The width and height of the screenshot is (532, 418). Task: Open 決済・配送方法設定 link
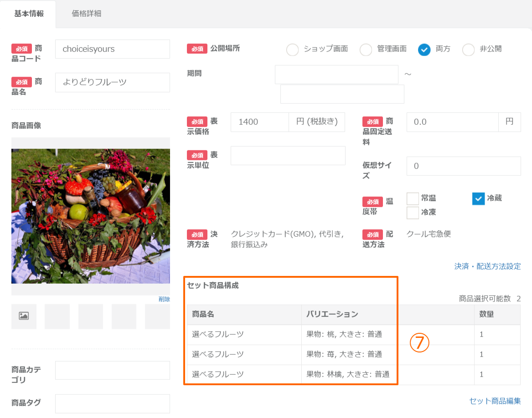[x=487, y=266]
